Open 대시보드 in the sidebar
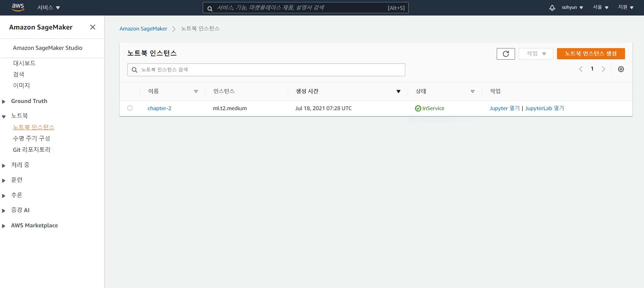644x288 pixels. 24,63
